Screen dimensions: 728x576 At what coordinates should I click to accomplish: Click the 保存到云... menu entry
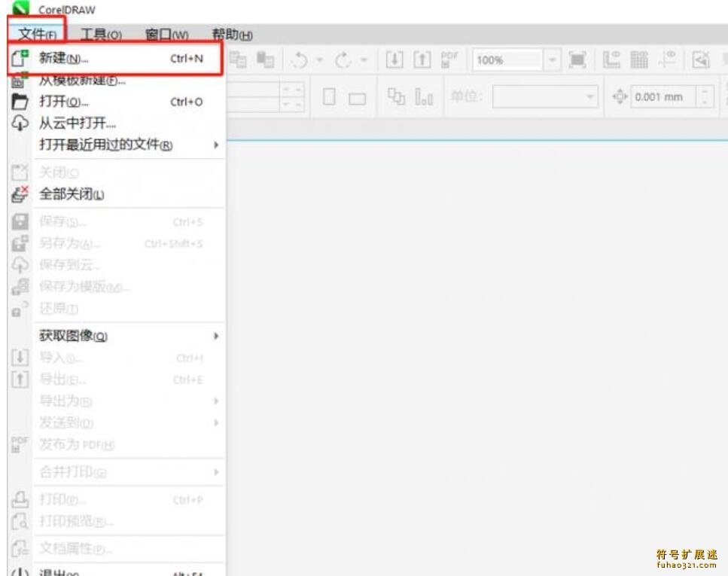(115, 265)
